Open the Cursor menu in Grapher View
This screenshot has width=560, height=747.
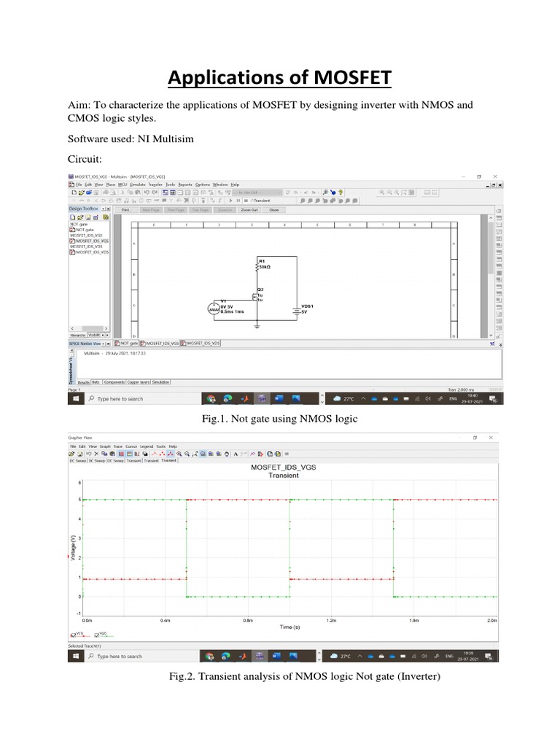click(x=131, y=446)
